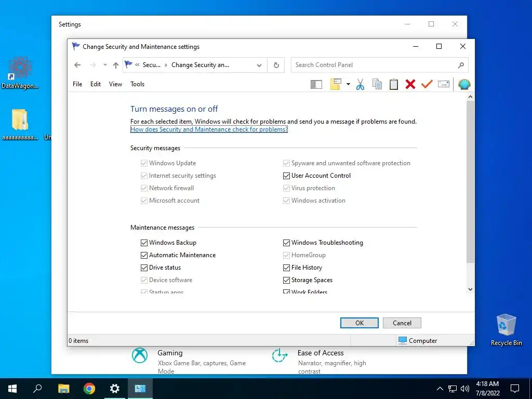Open the notification center icon
This screenshot has height=399, width=532.
515,389
